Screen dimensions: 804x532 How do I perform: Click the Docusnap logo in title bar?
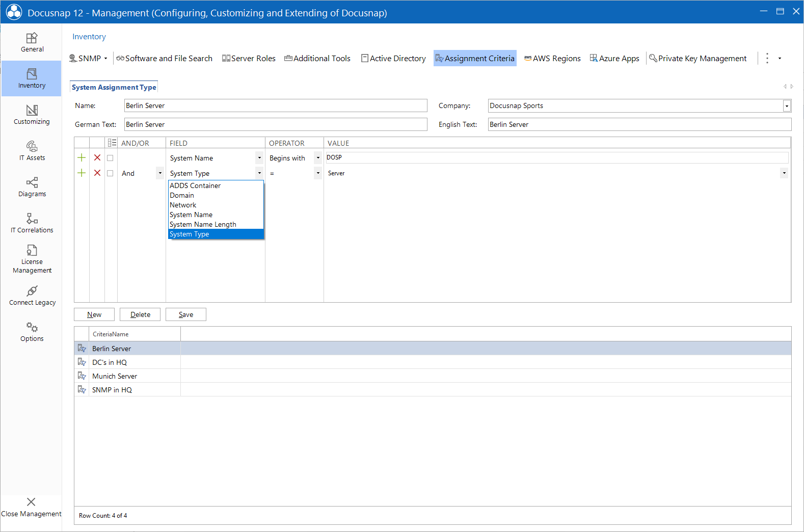14,12
